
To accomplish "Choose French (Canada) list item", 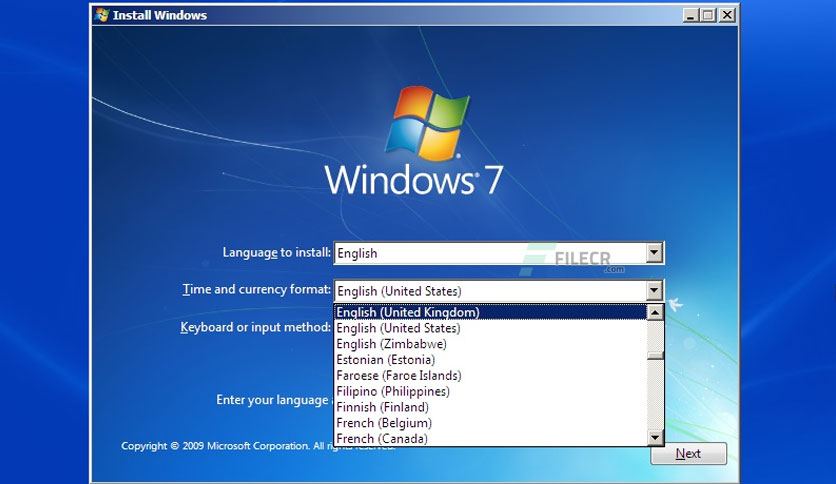I will coord(491,439).
